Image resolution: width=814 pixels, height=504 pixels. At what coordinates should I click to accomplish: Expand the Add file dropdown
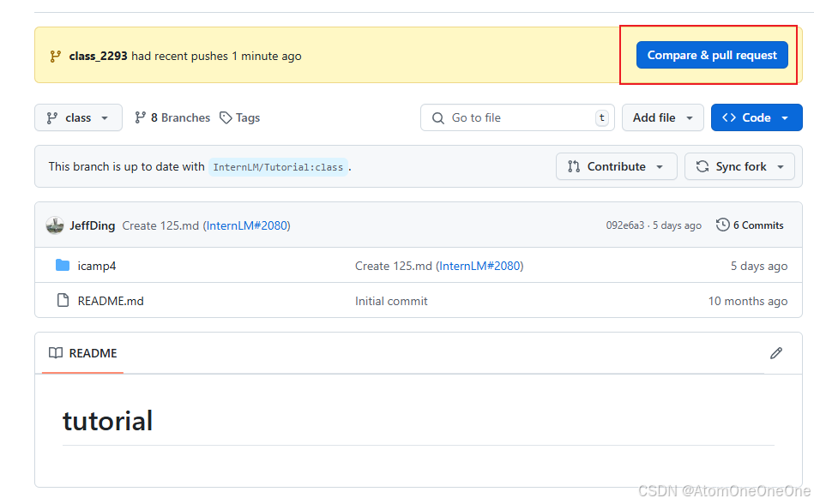click(x=662, y=117)
